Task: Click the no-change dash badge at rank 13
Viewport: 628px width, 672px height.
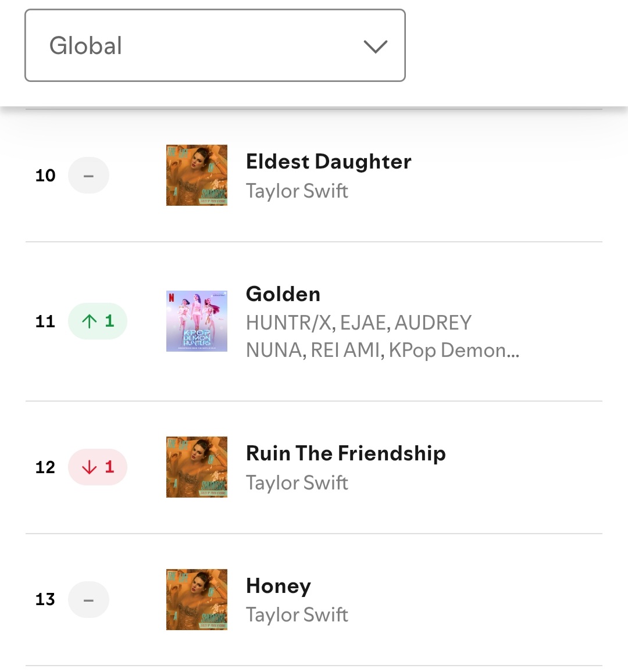Action: [89, 599]
